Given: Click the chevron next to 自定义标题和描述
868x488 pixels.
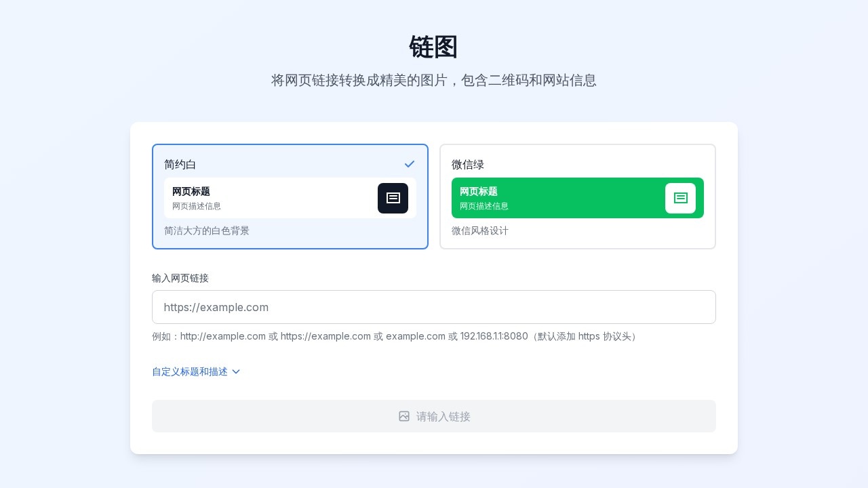Looking at the screenshot, I should coord(236,371).
